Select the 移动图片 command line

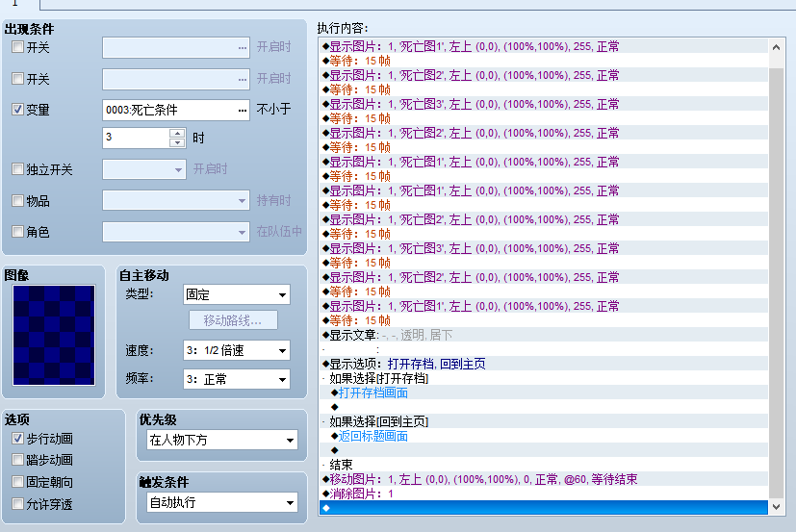coord(543,479)
